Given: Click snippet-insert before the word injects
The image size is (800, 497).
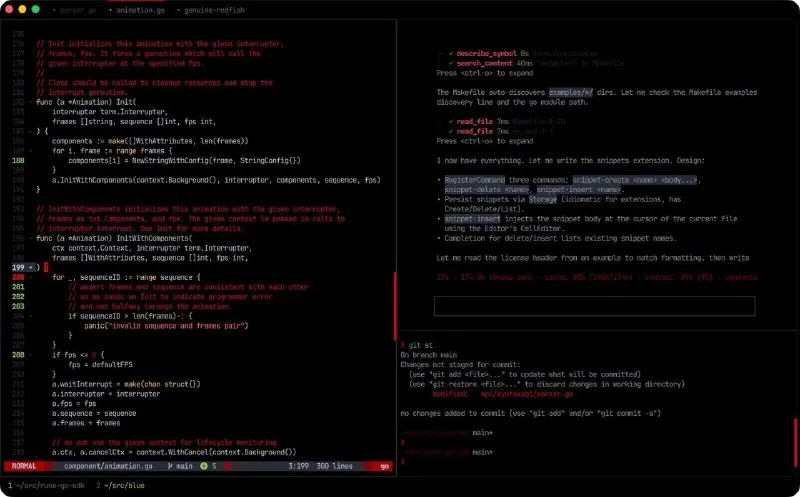Looking at the screenshot, I should pyautogui.click(x=472, y=218).
